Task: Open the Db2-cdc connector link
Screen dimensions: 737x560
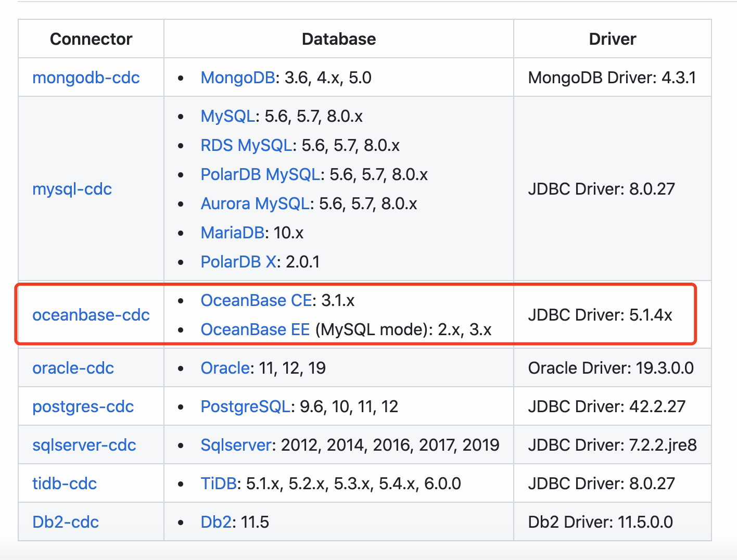Action: 66,522
